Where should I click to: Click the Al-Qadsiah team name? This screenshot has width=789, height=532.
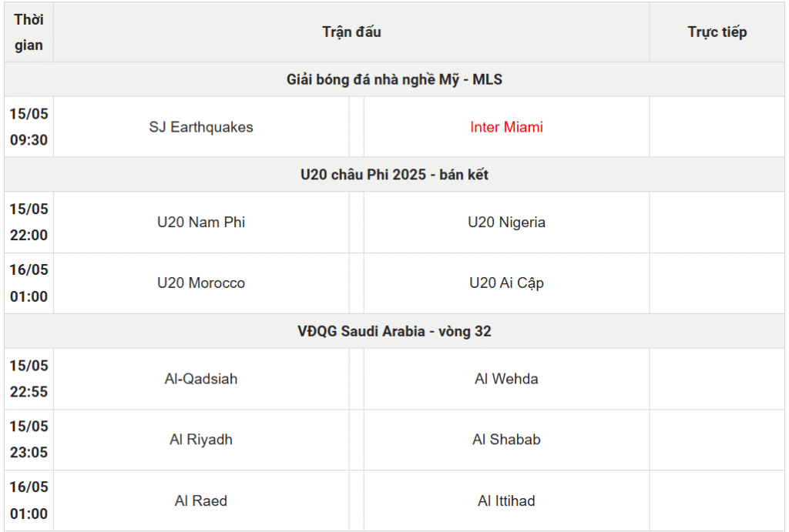(x=201, y=379)
